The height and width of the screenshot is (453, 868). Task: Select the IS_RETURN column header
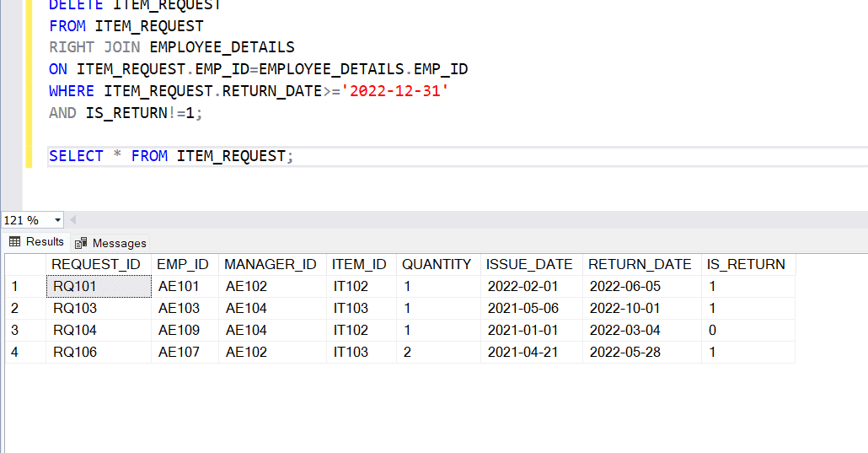point(748,265)
